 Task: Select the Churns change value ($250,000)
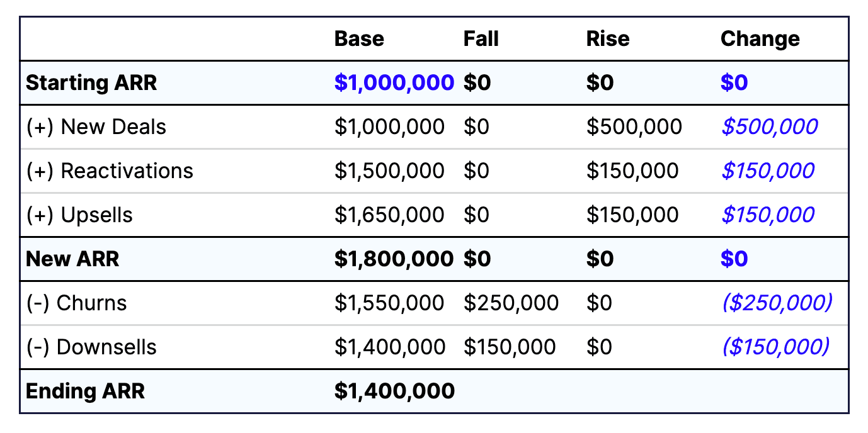pos(777,303)
